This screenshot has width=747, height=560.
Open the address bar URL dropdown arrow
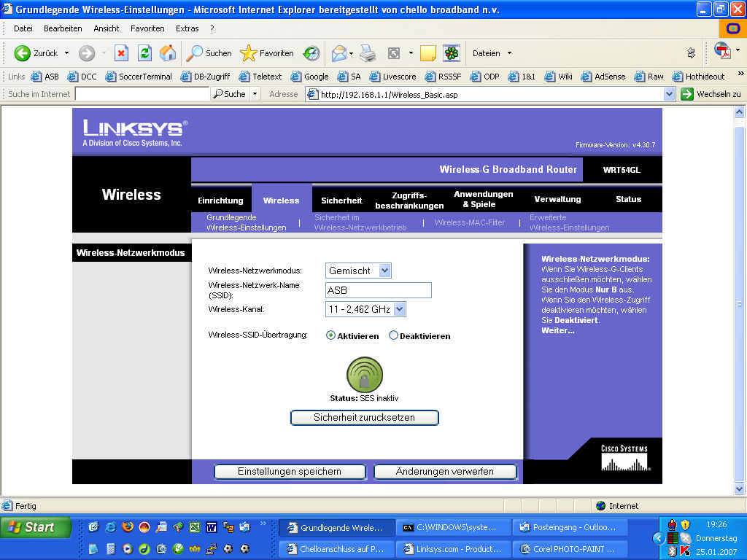pyautogui.click(x=669, y=94)
